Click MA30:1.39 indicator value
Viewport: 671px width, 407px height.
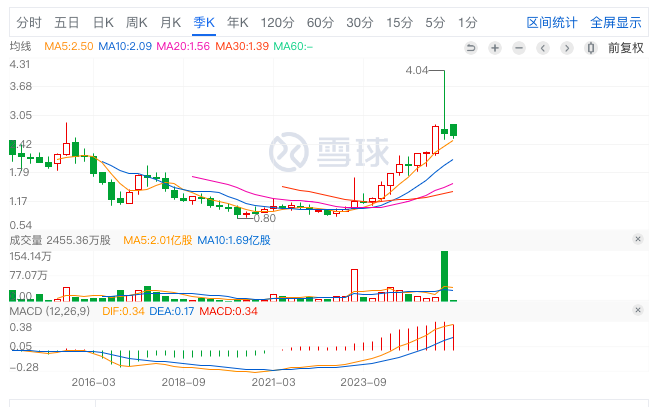[x=242, y=46]
